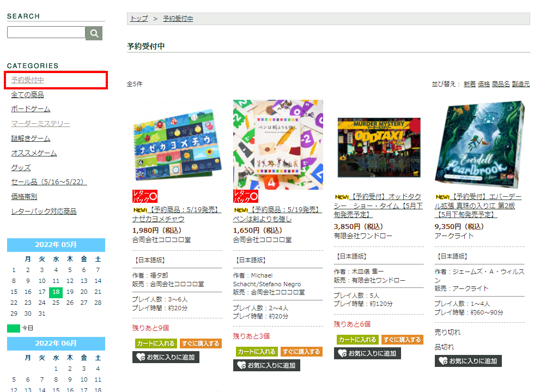Click 全5件 result count text

pos(135,84)
